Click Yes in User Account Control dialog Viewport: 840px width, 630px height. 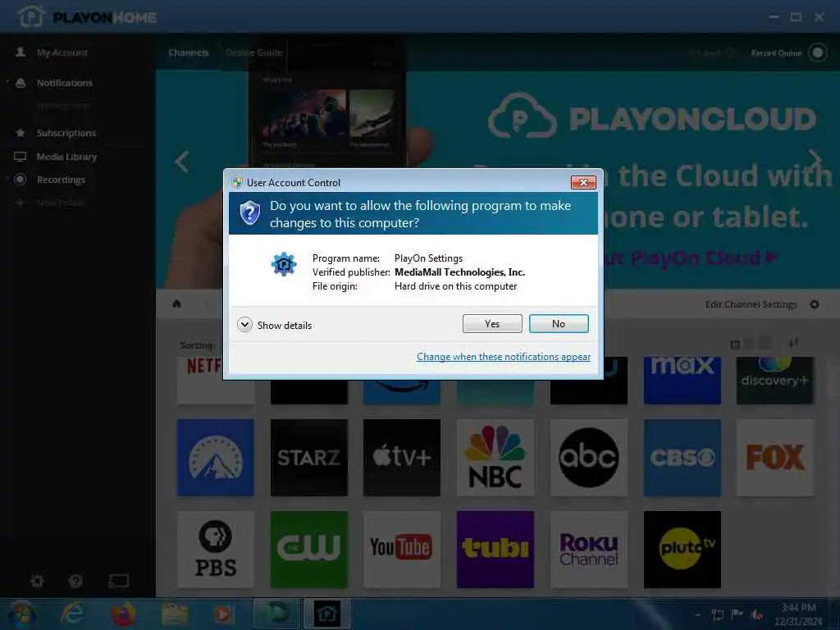coord(492,323)
